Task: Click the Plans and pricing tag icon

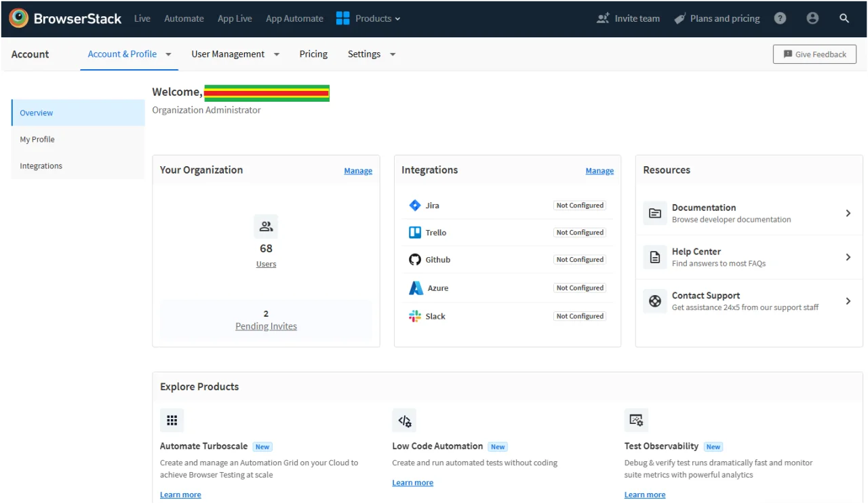Action: (680, 19)
